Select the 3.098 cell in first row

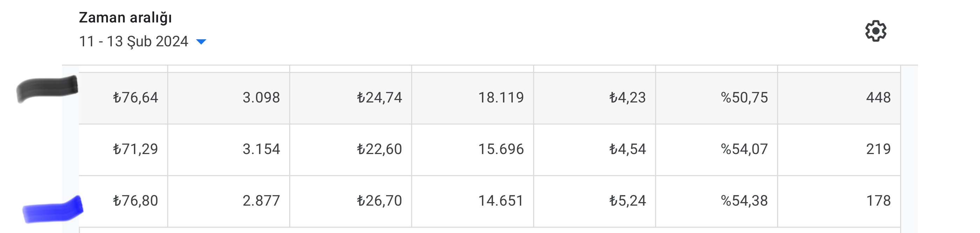229,98
